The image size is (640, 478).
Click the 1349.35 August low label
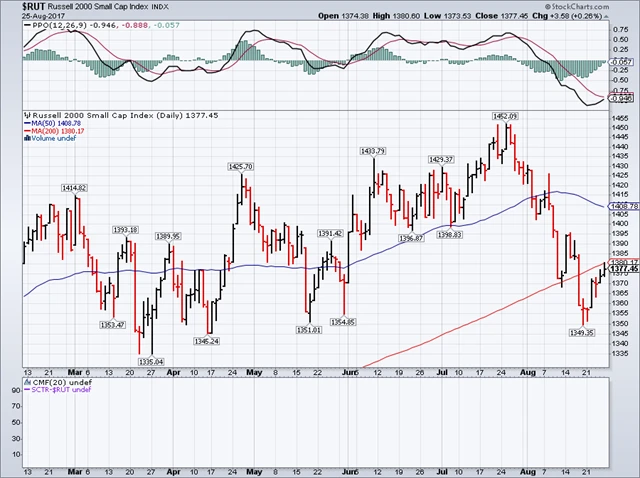(x=582, y=333)
